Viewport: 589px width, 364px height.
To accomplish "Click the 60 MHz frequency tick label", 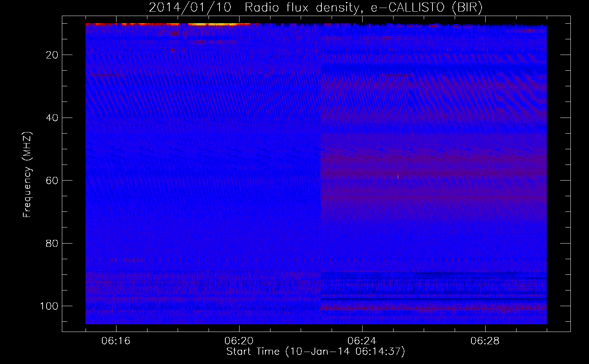I will pos(52,181).
